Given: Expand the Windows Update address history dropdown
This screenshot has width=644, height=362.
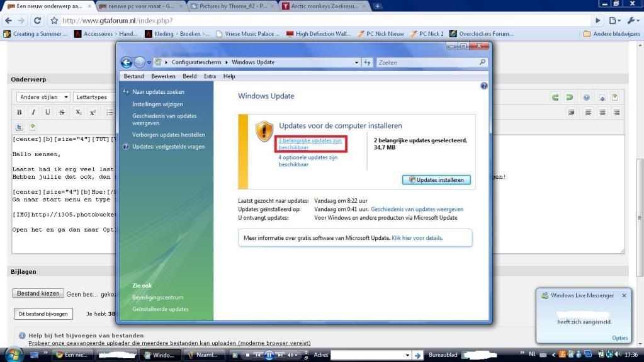Looking at the screenshot, I should (x=356, y=62).
